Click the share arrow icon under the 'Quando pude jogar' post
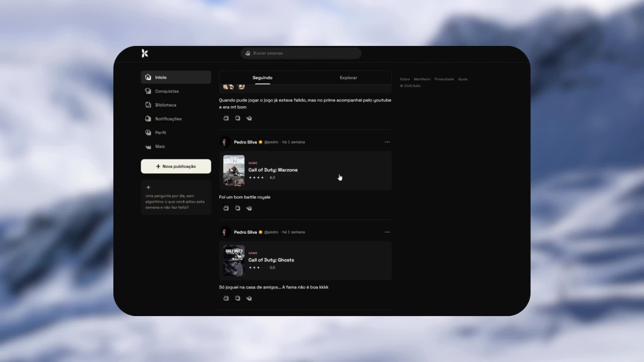The image size is (644, 362). click(249, 118)
